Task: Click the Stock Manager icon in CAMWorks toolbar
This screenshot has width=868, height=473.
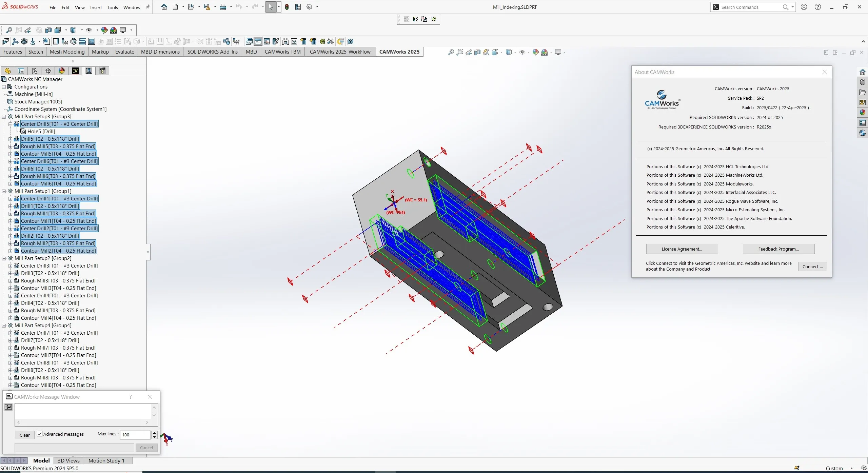Action: click(24, 41)
